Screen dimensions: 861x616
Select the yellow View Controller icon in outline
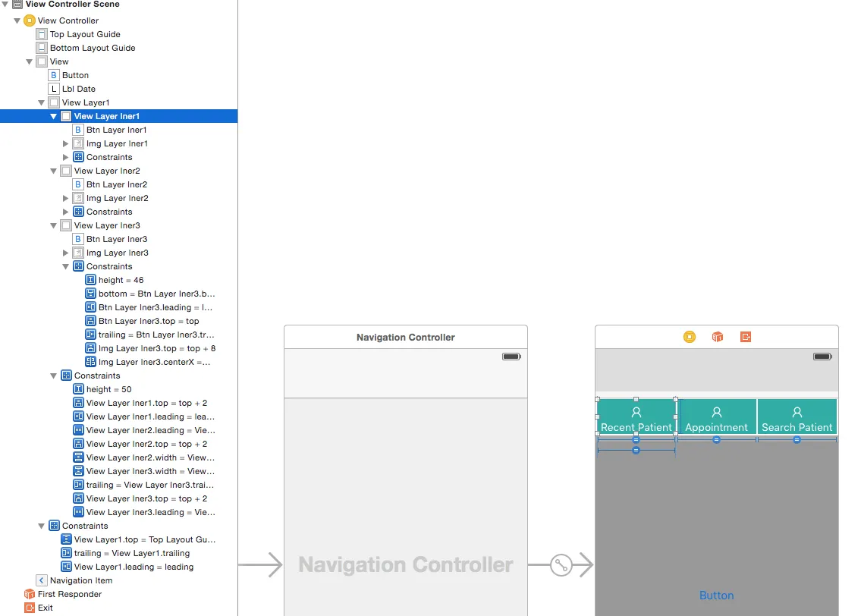pyautogui.click(x=30, y=21)
